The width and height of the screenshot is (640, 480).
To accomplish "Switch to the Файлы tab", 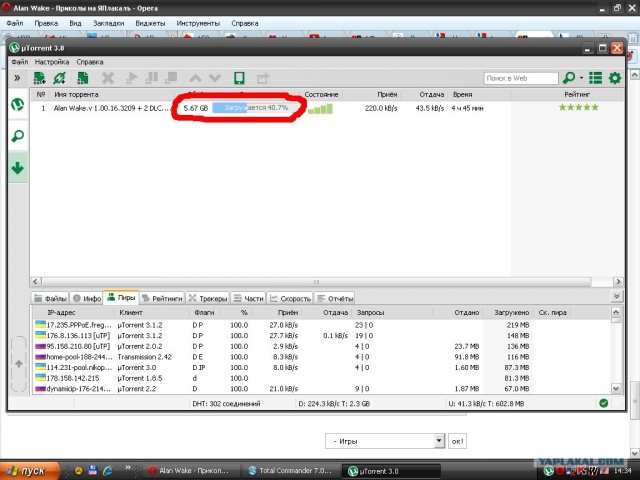I will pyautogui.click(x=50, y=298).
